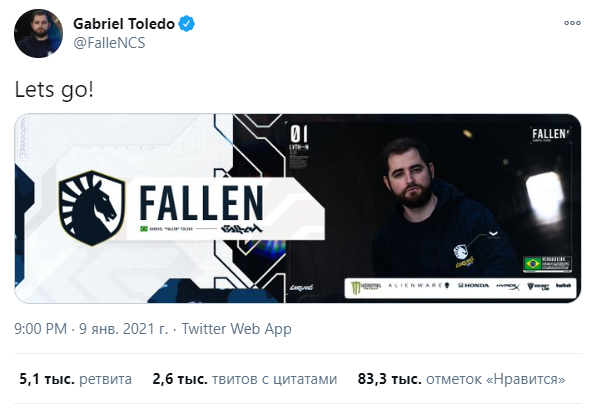Click the large FALLEN banner text

click(201, 203)
